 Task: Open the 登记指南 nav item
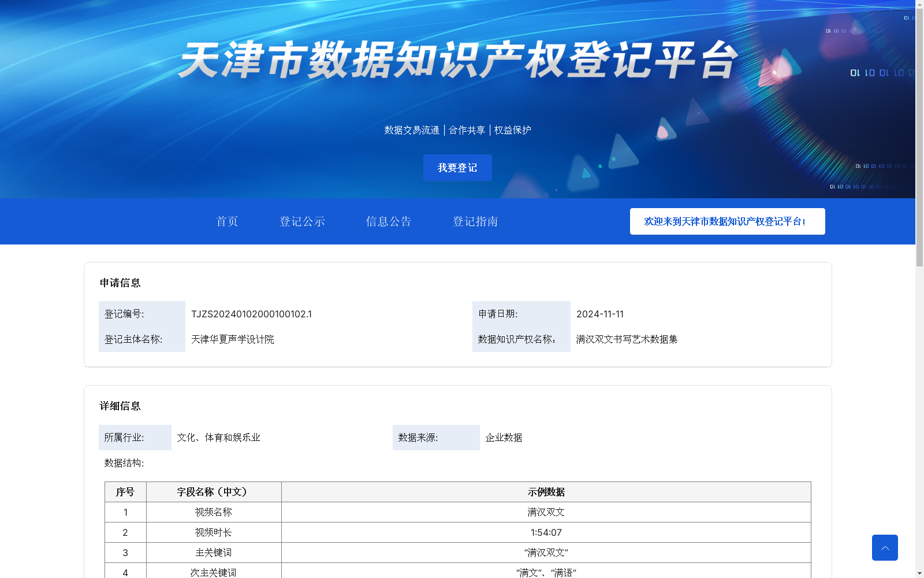coord(475,221)
